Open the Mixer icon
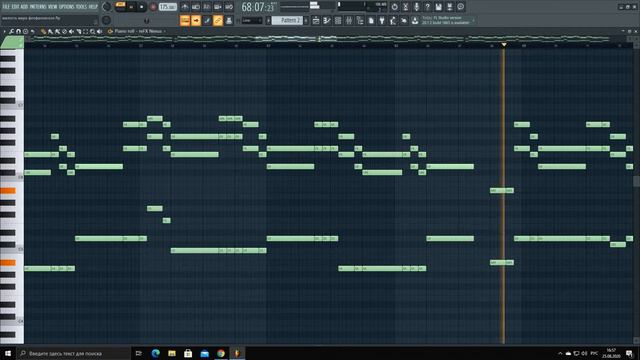The image size is (640, 360). (x=349, y=20)
